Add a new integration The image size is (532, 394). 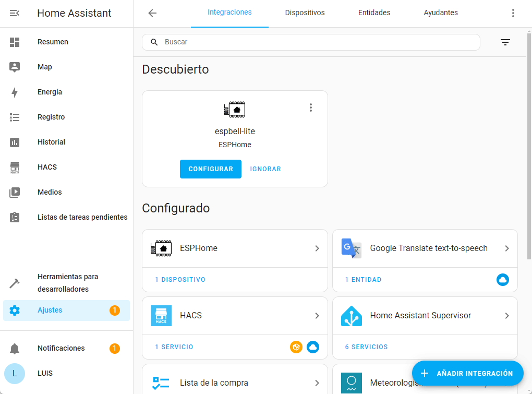click(467, 373)
